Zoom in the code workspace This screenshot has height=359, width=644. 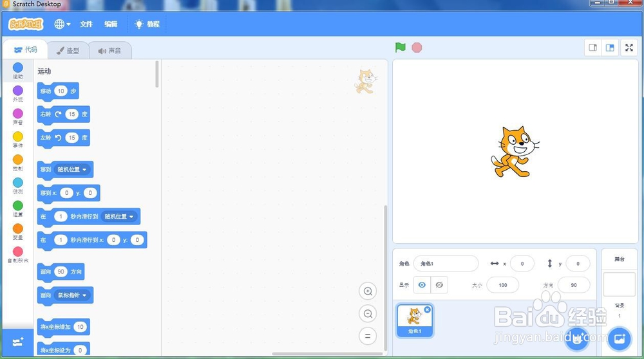tap(368, 291)
